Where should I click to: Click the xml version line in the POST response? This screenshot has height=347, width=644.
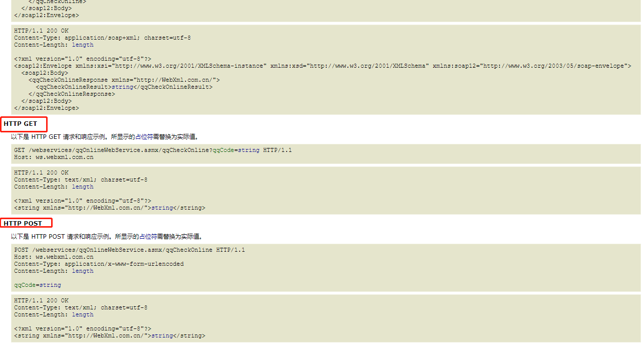(83, 329)
